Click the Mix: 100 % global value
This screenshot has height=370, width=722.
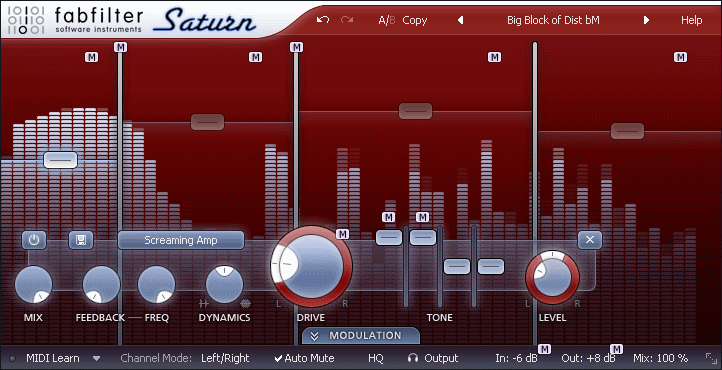click(x=661, y=358)
